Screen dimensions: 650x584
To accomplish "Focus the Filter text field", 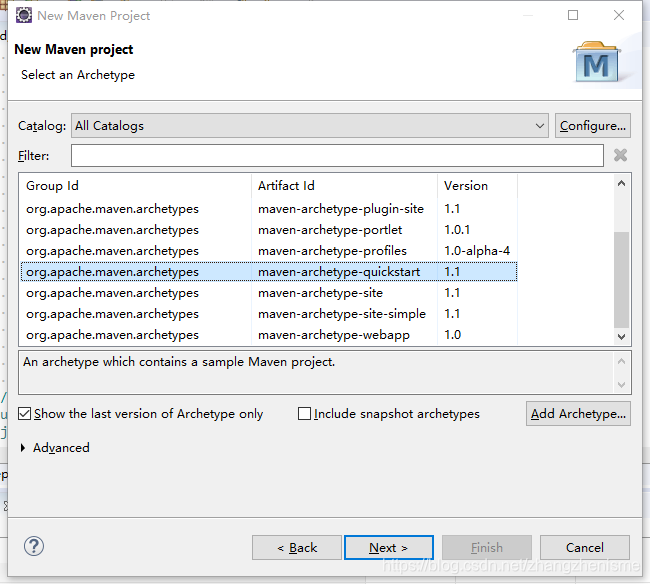I will (337, 155).
